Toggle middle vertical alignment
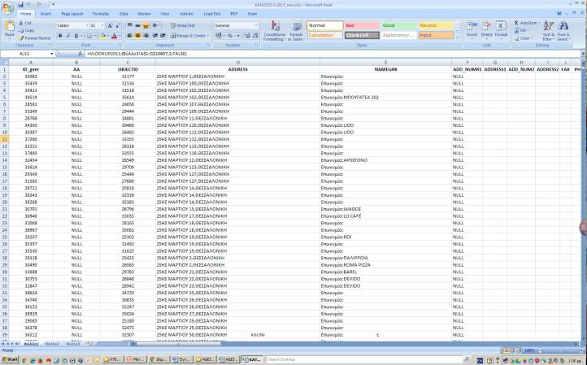 138,26
